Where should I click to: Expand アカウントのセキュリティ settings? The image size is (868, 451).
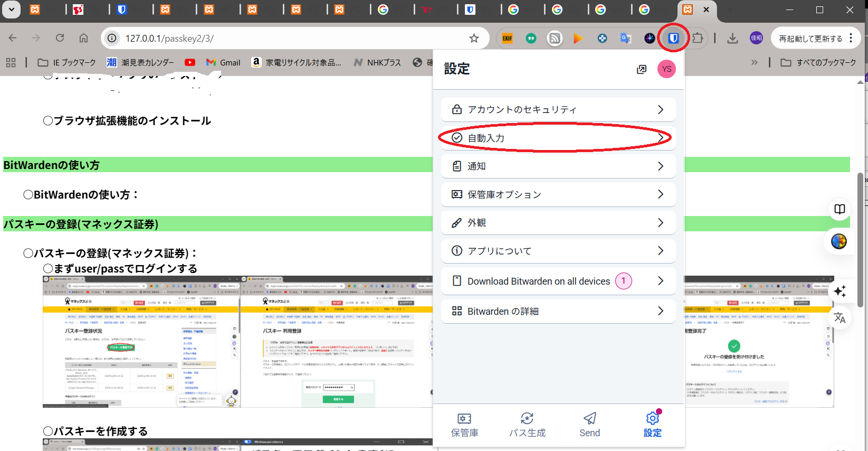pos(558,109)
